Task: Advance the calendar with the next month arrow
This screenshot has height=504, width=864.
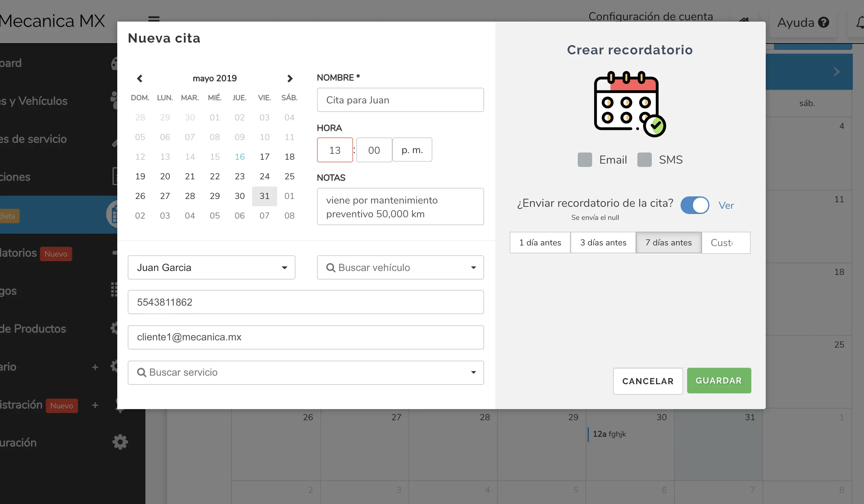Action: 290,78
